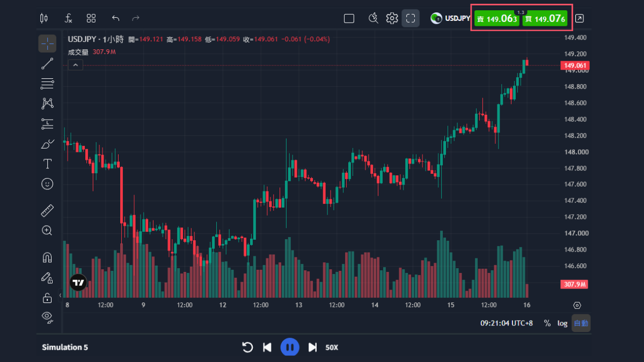Open the candlestick chart type selector

point(44,18)
